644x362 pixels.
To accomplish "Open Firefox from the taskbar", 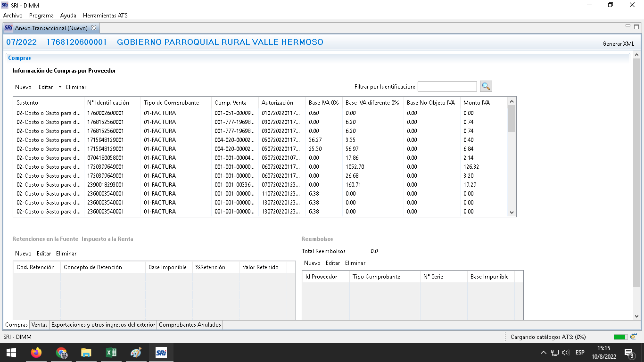I will point(36,353).
